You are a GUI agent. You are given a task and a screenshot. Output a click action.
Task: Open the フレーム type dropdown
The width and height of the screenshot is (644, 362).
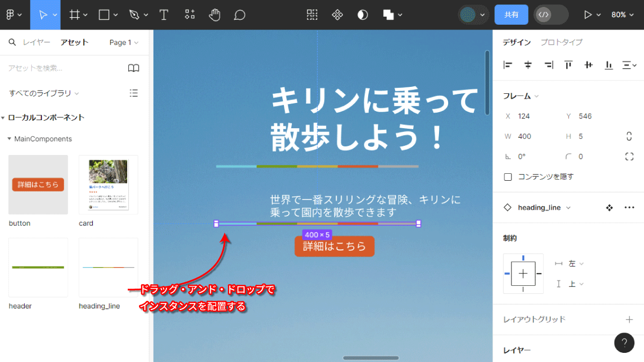[x=521, y=96]
